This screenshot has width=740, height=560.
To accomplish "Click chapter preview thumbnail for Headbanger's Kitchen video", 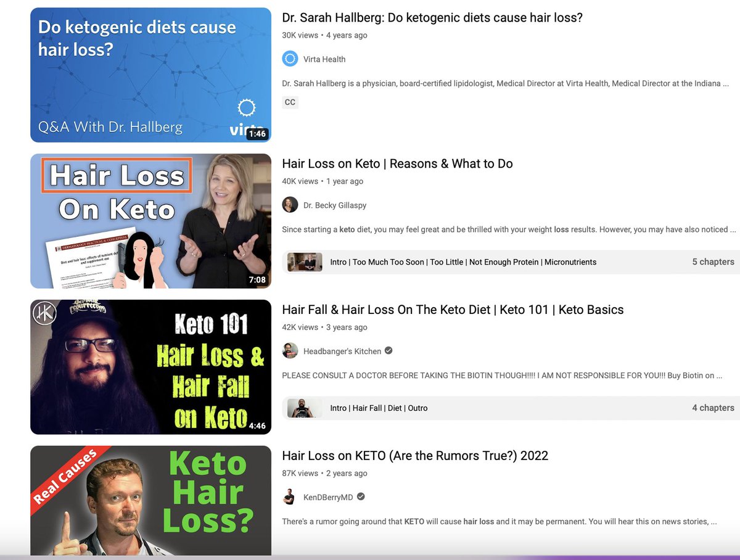I will coord(305,408).
